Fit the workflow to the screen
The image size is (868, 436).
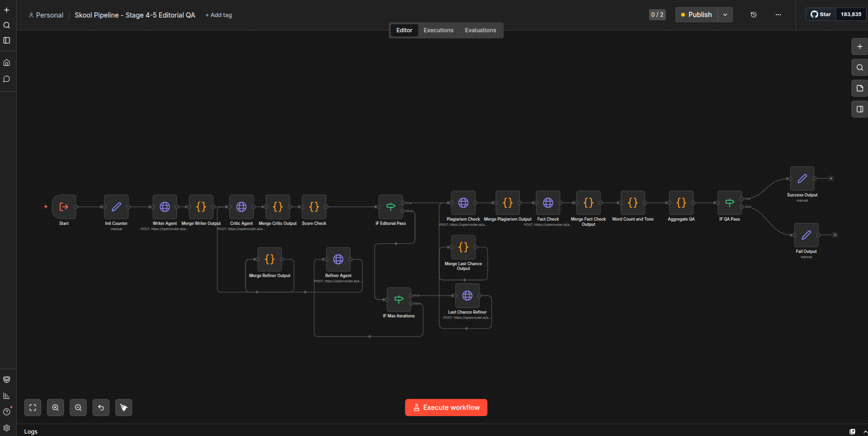32,407
